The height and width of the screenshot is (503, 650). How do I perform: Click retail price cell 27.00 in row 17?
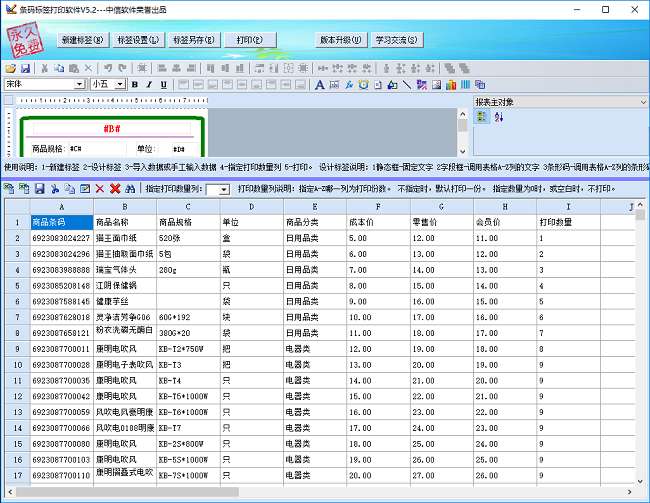[441, 475]
